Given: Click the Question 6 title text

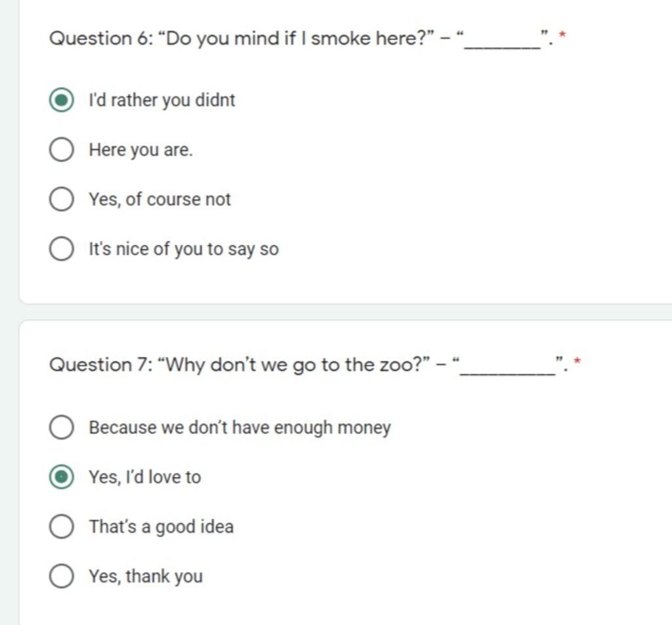Looking at the screenshot, I should 301,39.
